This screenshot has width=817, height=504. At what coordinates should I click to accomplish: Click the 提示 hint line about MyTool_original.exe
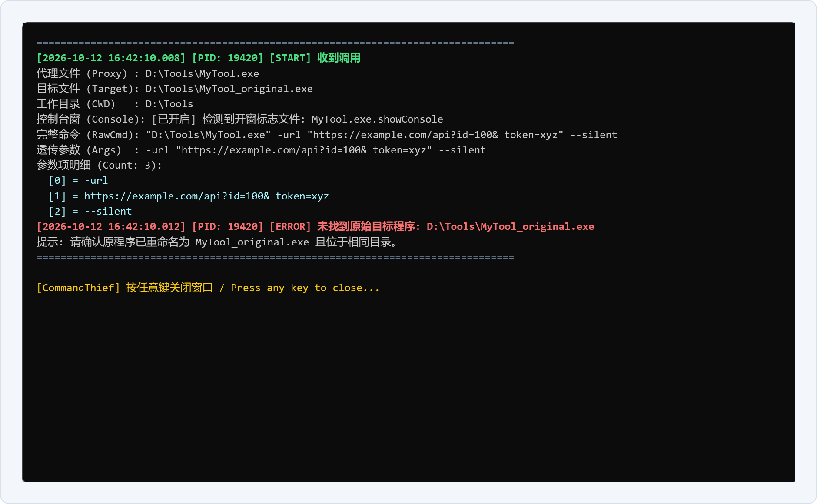(217, 242)
